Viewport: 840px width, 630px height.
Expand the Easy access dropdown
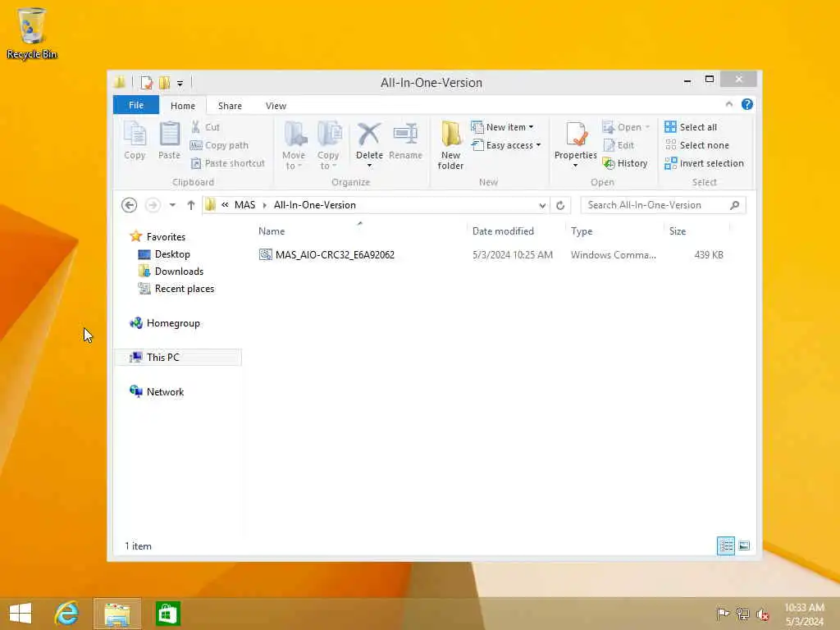[x=538, y=145]
